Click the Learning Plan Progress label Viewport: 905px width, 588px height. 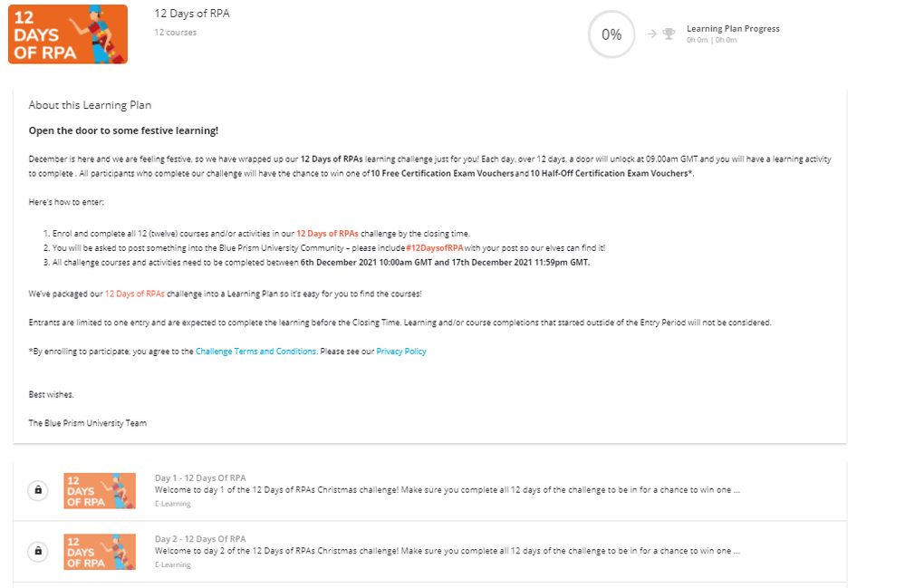[733, 29]
